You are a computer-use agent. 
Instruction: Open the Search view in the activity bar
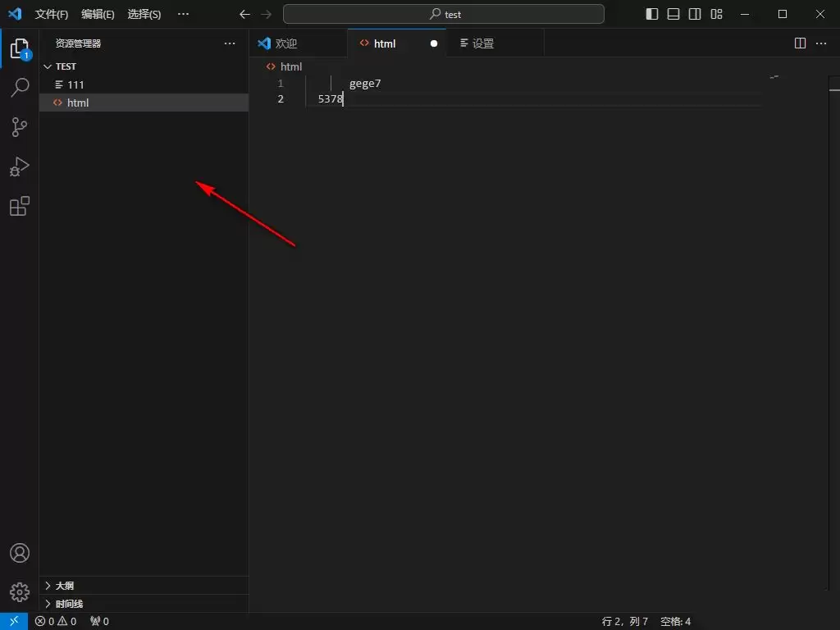click(20, 87)
